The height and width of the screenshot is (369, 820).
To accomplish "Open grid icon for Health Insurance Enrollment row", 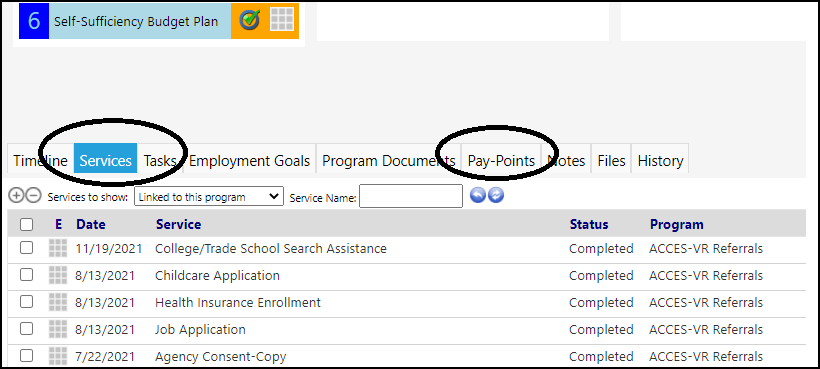I will [x=58, y=302].
